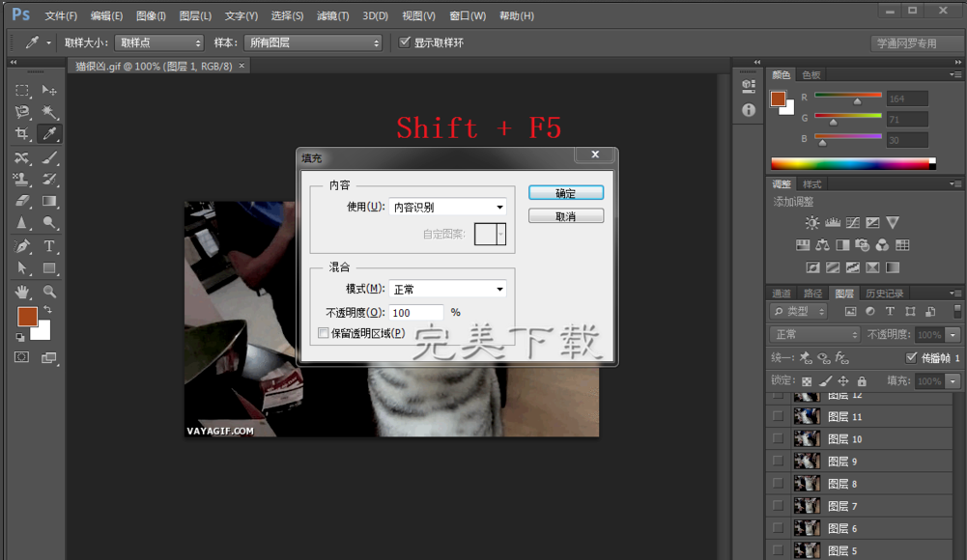Select the Horizontal Type tool
The image size is (967, 560).
[49, 246]
